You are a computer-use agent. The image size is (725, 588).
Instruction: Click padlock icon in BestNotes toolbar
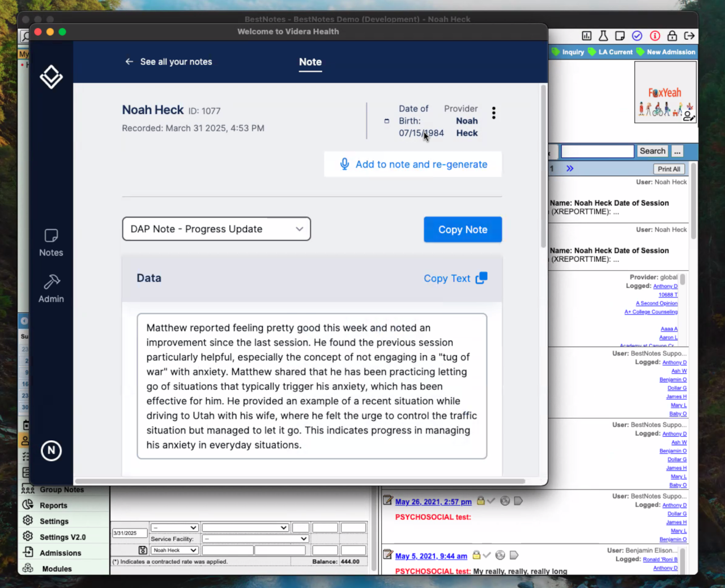pyautogui.click(x=672, y=36)
